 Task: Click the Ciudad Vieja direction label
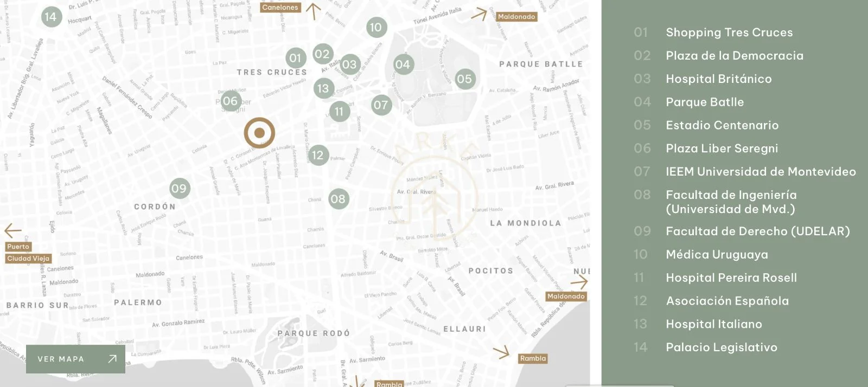click(28, 259)
